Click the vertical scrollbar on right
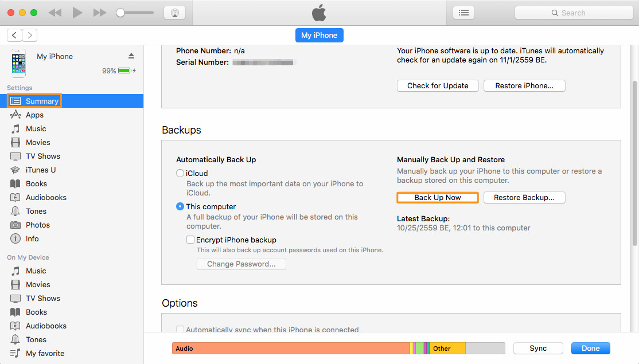The width and height of the screenshot is (639, 364). (634, 163)
